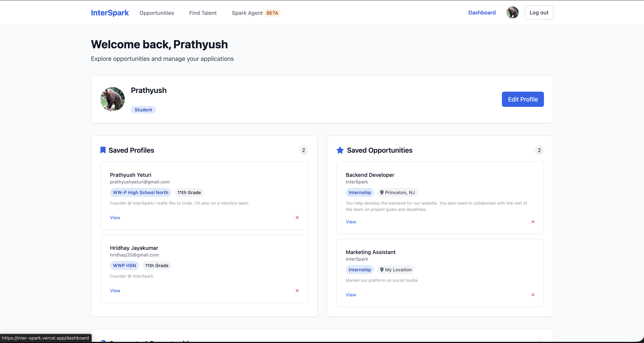Go to Find Talent page

(x=203, y=13)
